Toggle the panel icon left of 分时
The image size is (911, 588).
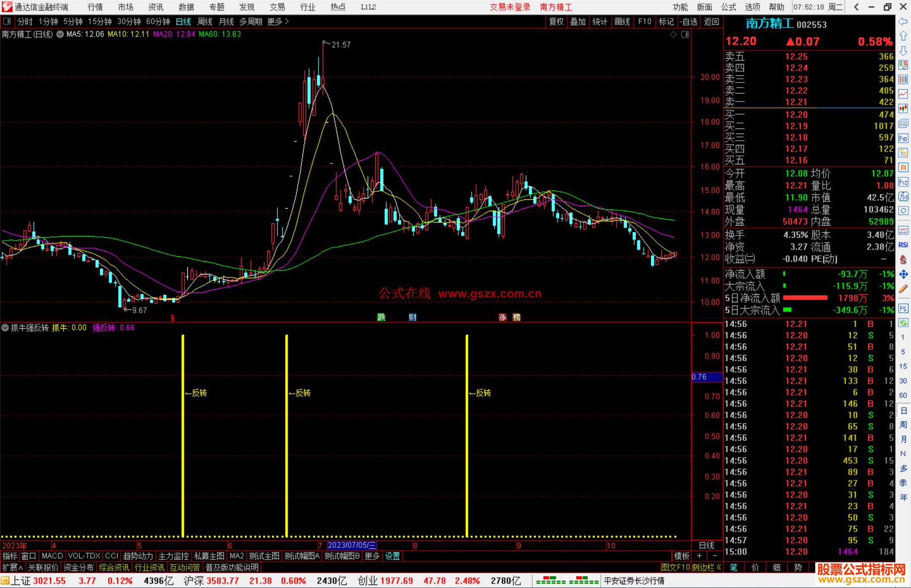point(7,21)
